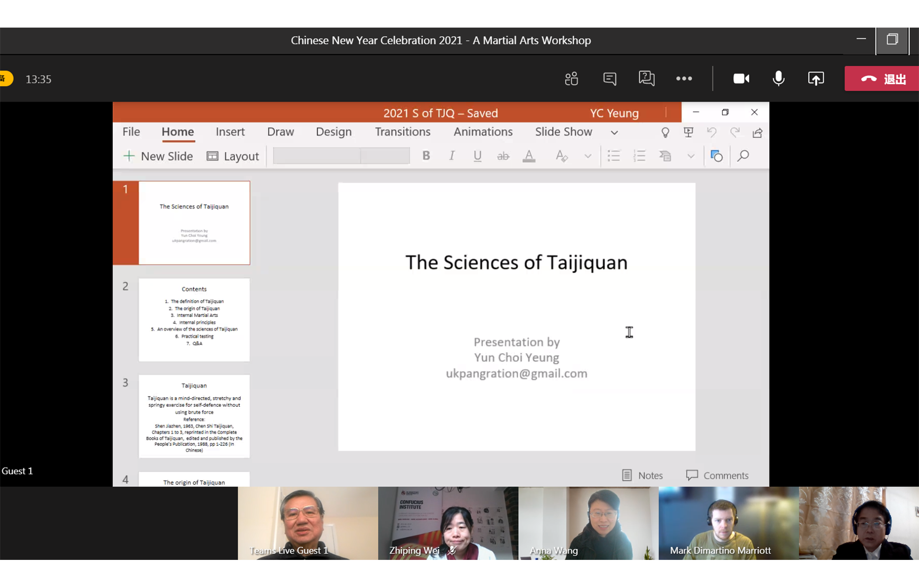Open the Draw tab
Image resolution: width=919 pixels, height=588 pixels.
(x=281, y=132)
